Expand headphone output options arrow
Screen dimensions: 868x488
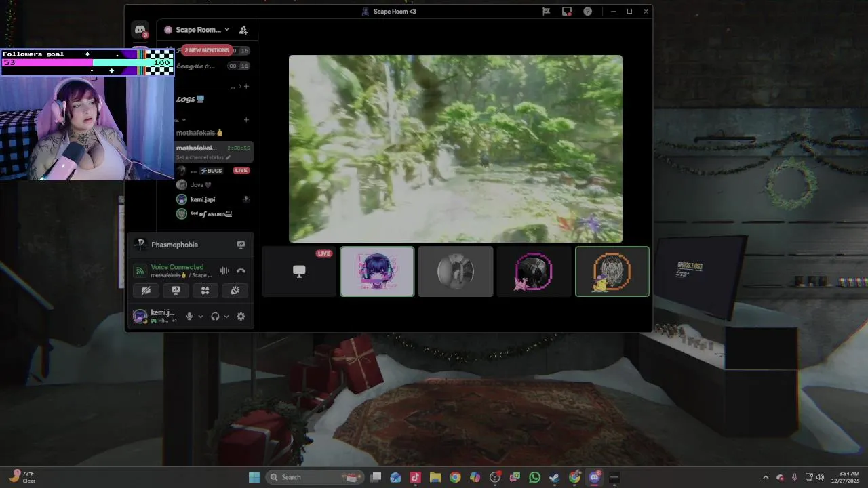point(226,317)
